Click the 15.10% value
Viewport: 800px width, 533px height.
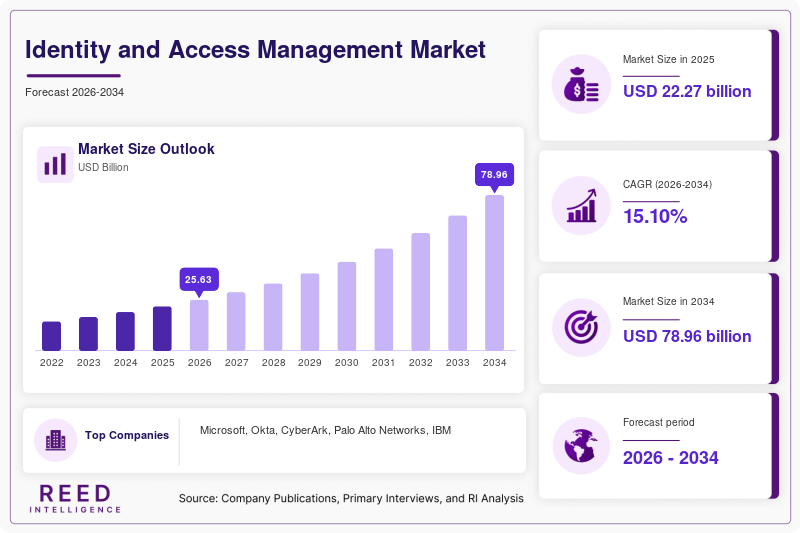[x=655, y=216]
